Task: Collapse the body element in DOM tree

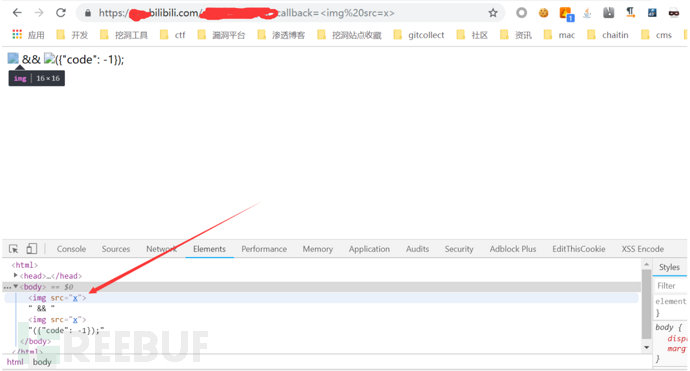Action: [15, 287]
